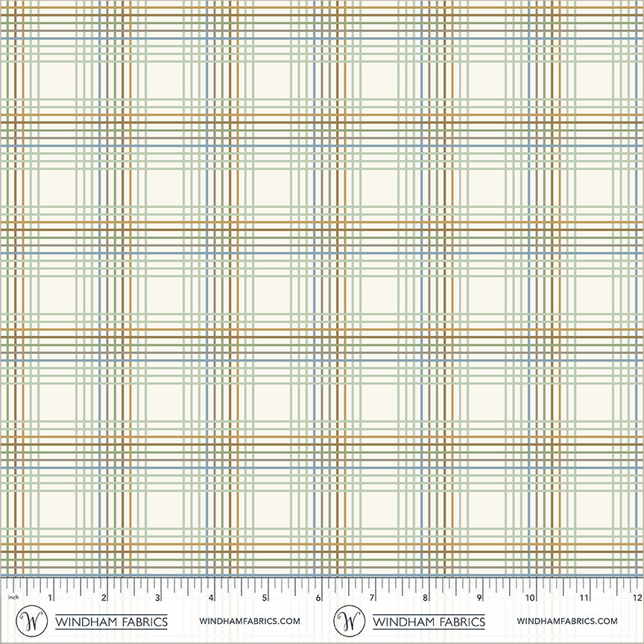The width and height of the screenshot is (644, 644).
Task: Click the ruler number 6
Action: pos(318,598)
